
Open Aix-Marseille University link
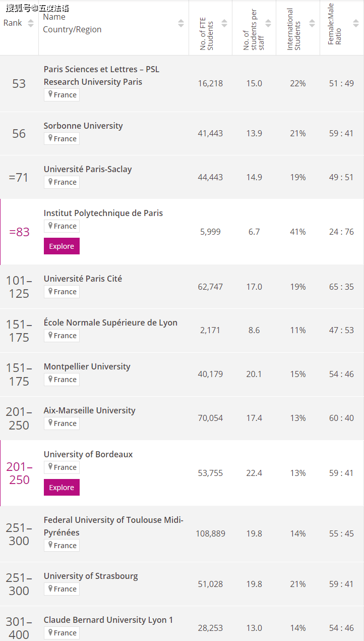[x=89, y=410]
